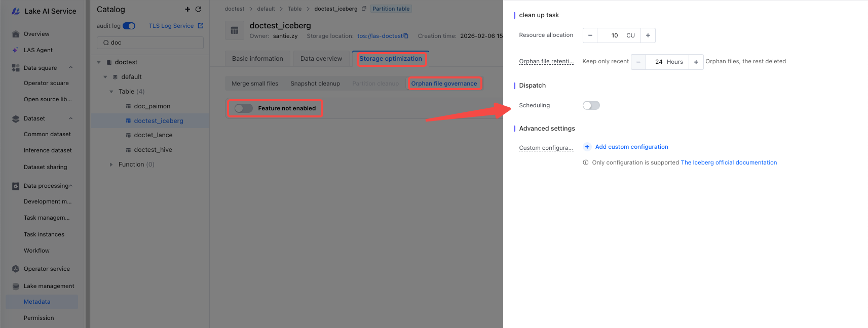868x328 pixels.
Task: Click the doctet_lance table icon
Action: [x=129, y=135]
